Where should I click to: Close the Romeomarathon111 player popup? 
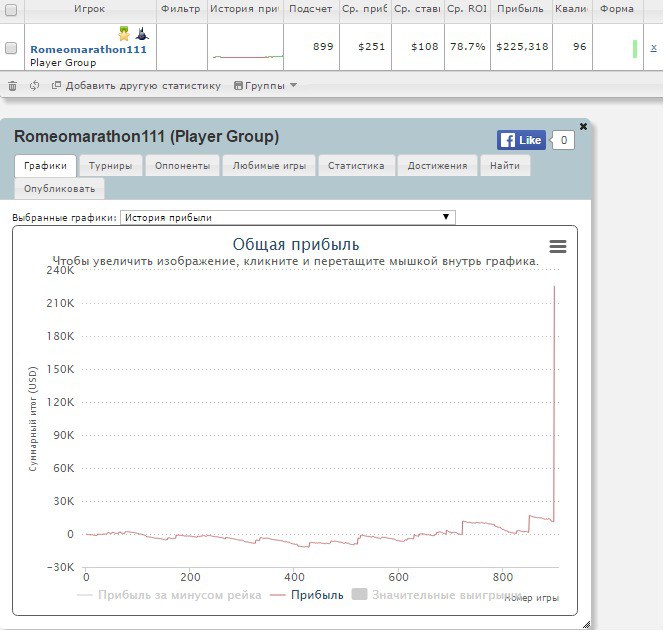(x=584, y=126)
